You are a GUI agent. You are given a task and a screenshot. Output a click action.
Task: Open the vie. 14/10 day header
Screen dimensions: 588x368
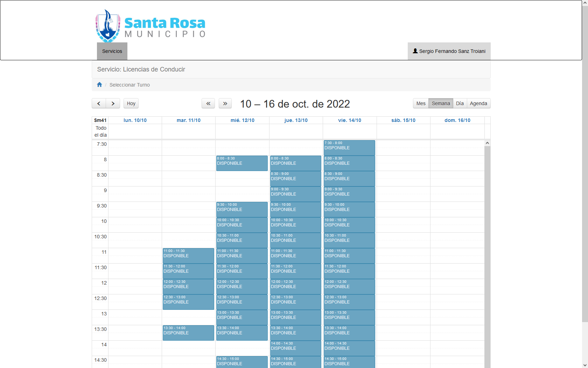point(349,120)
